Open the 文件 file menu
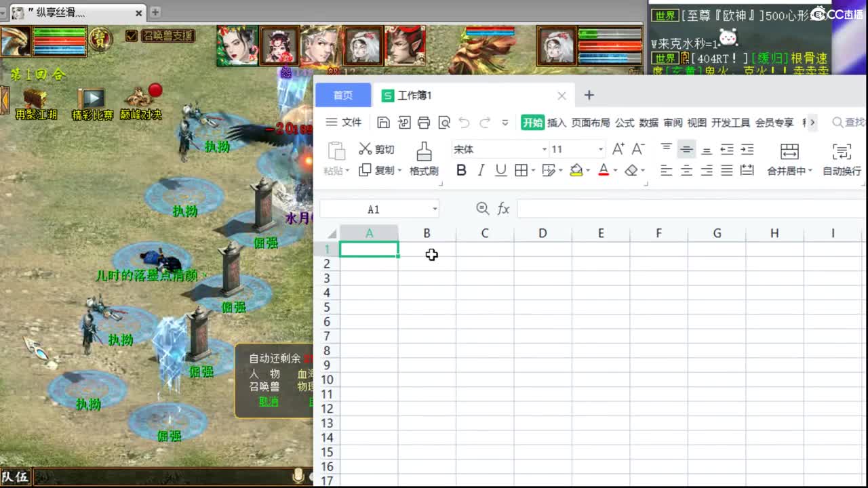This screenshot has width=868, height=488. (x=344, y=123)
